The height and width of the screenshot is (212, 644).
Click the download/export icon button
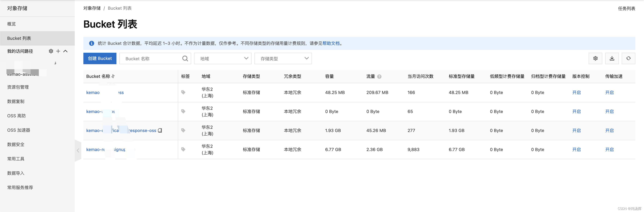[612, 58]
